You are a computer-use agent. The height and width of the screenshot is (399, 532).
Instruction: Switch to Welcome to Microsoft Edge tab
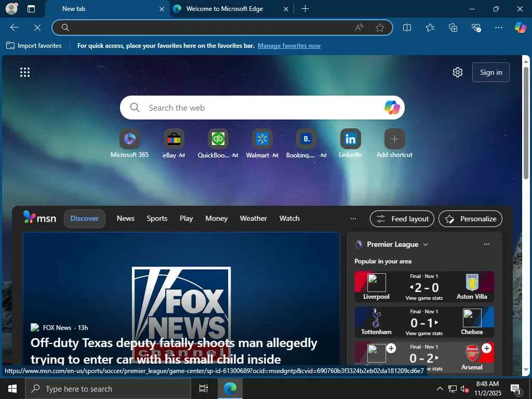coord(231,9)
